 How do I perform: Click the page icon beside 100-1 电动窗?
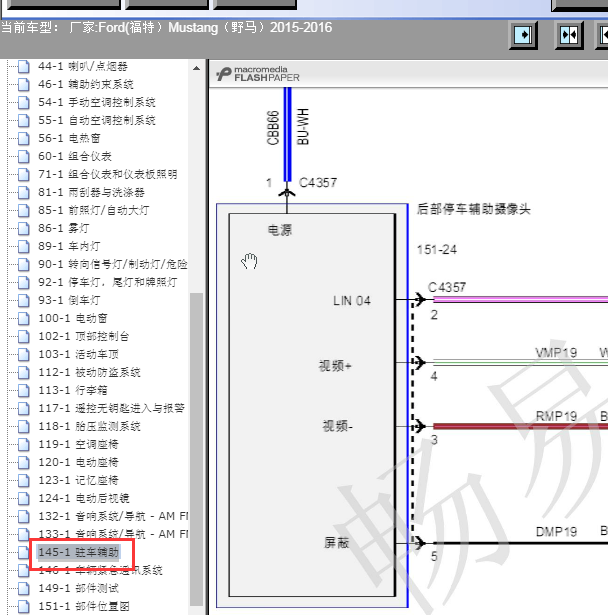[24, 318]
